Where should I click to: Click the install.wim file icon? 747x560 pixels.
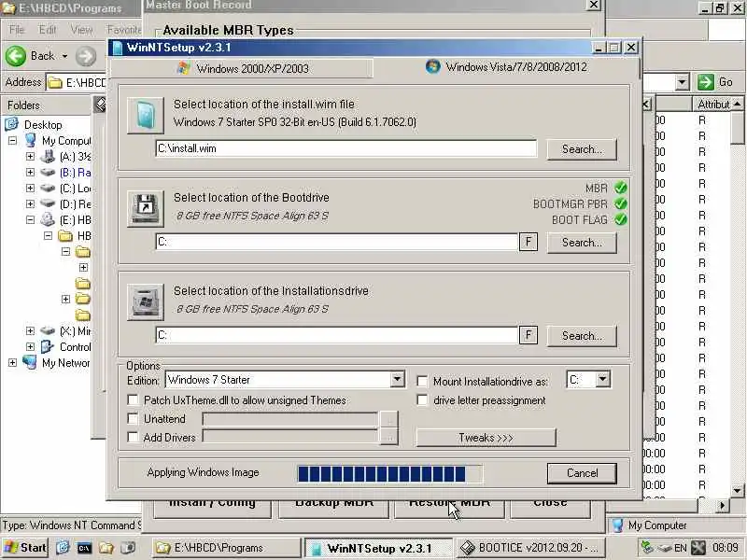click(146, 115)
